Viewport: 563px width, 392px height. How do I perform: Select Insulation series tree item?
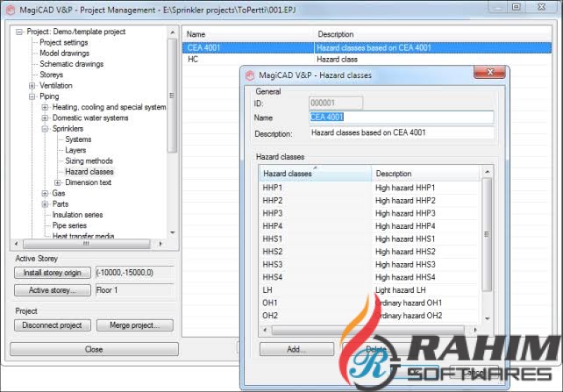[77, 215]
